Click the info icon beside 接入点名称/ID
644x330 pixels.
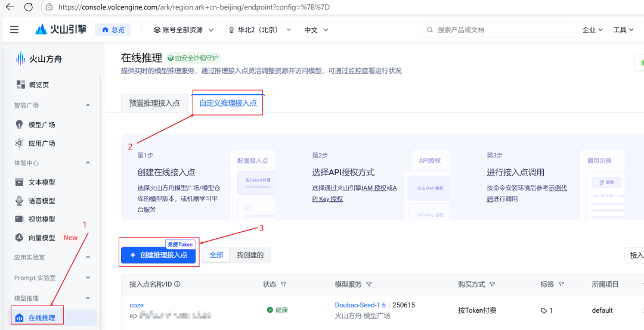click(178, 285)
